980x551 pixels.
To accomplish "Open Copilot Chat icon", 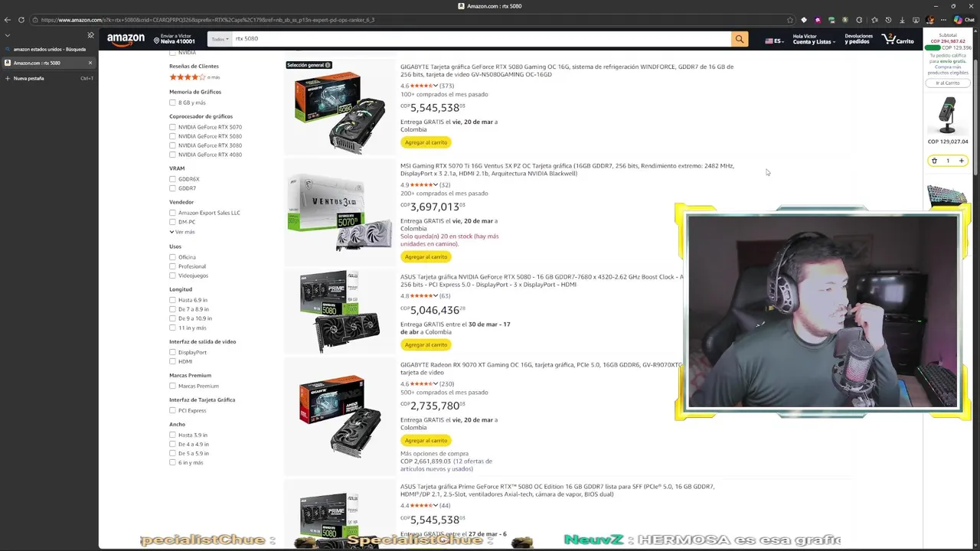I will click(x=962, y=20).
